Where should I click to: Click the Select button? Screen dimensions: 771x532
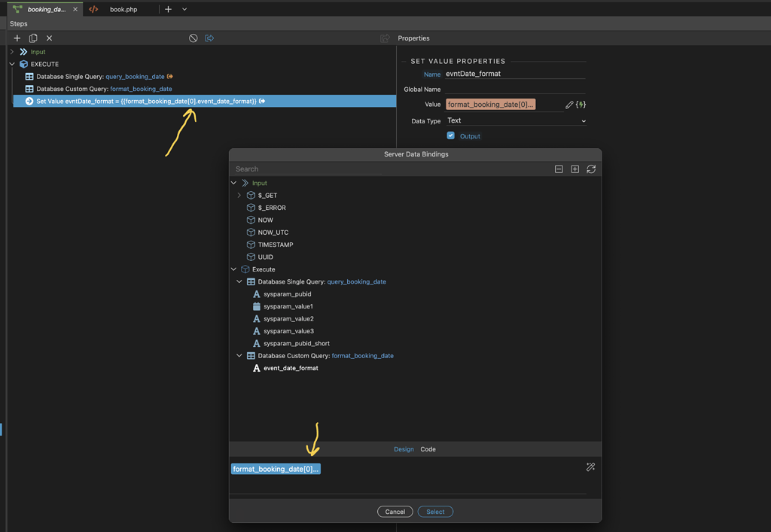[435, 512]
